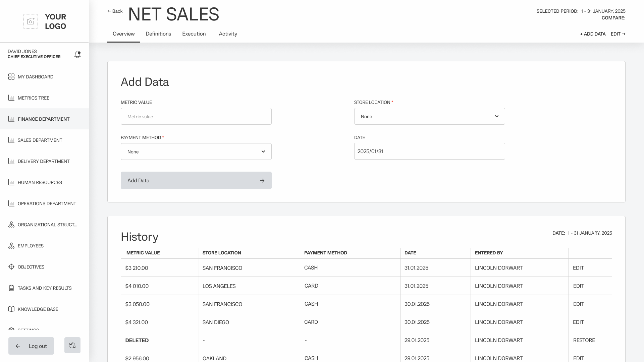Image resolution: width=644 pixels, height=362 pixels.
Task: Click the Objectives target icon
Action: tap(11, 267)
